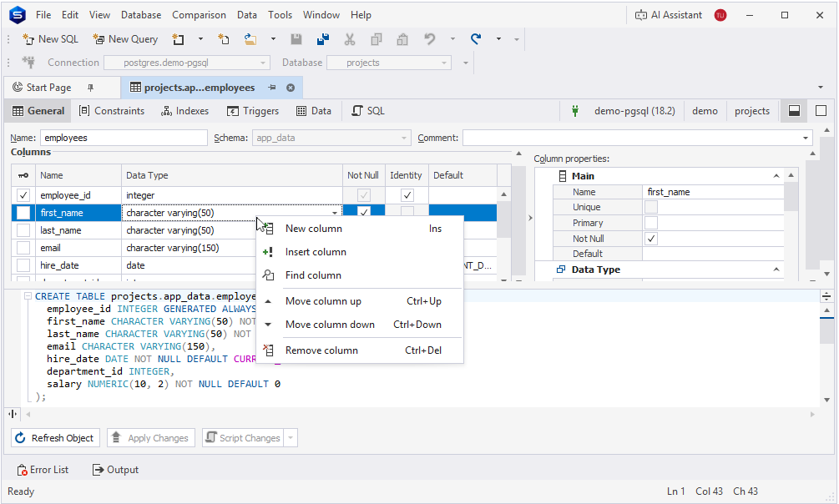Open the Error List panel
Viewport: 839px width, 504px height.
(x=43, y=470)
